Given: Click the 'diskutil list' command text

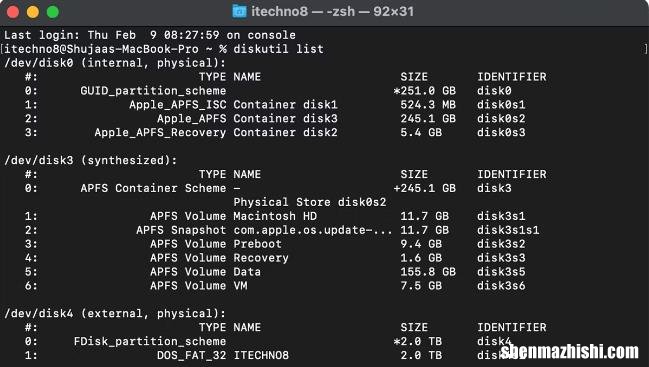Looking at the screenshot, I should point(279,49).
